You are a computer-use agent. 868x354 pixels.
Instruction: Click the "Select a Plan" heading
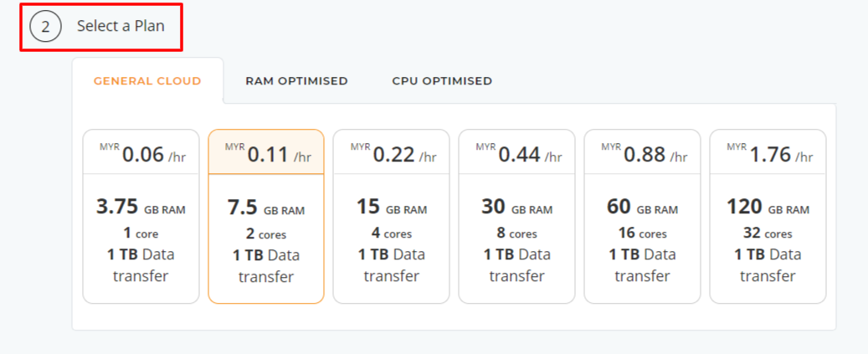pos(121,26)
